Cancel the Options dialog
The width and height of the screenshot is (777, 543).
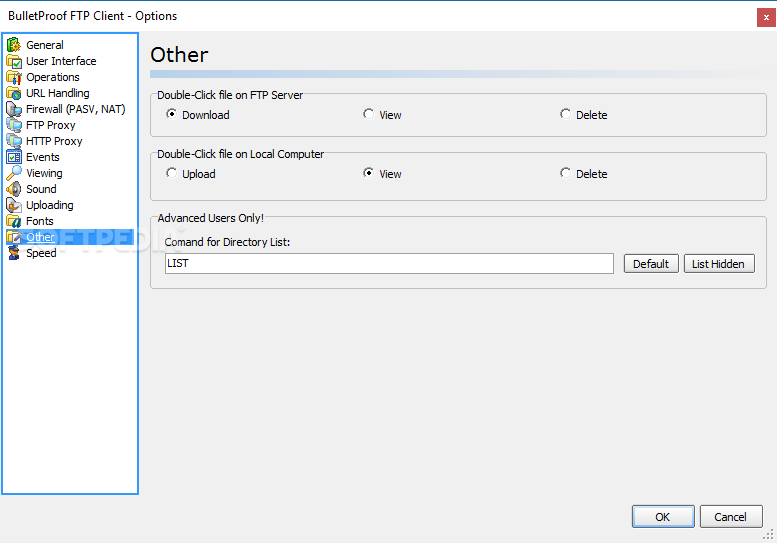click(731, 517)
